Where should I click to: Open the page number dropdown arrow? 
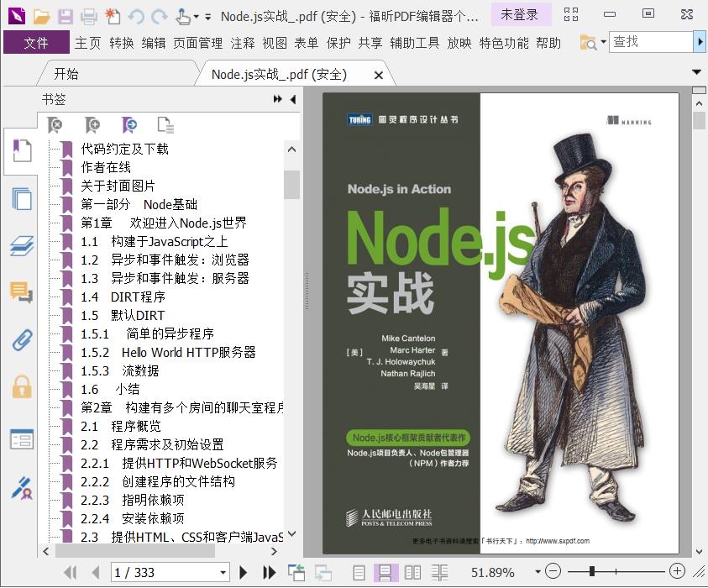[x=223, y=573]
